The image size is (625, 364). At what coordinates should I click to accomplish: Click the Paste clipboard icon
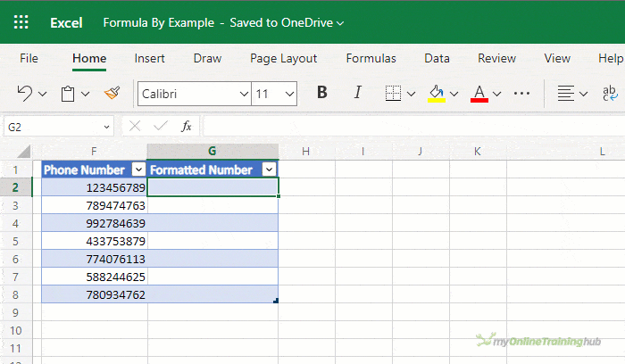tap(68, 94)
